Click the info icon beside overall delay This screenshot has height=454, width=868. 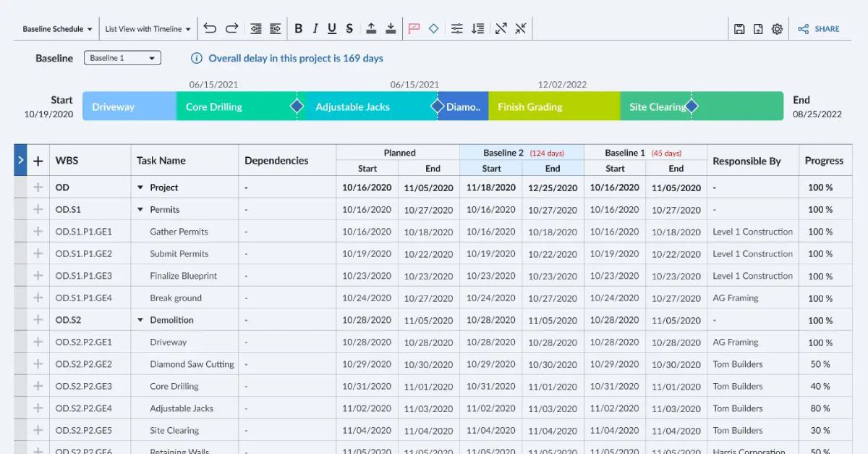[196, 58]
